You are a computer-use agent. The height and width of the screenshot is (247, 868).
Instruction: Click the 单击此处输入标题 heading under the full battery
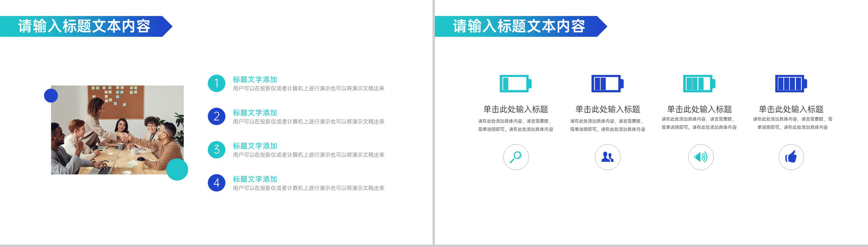tap(791, 109)
